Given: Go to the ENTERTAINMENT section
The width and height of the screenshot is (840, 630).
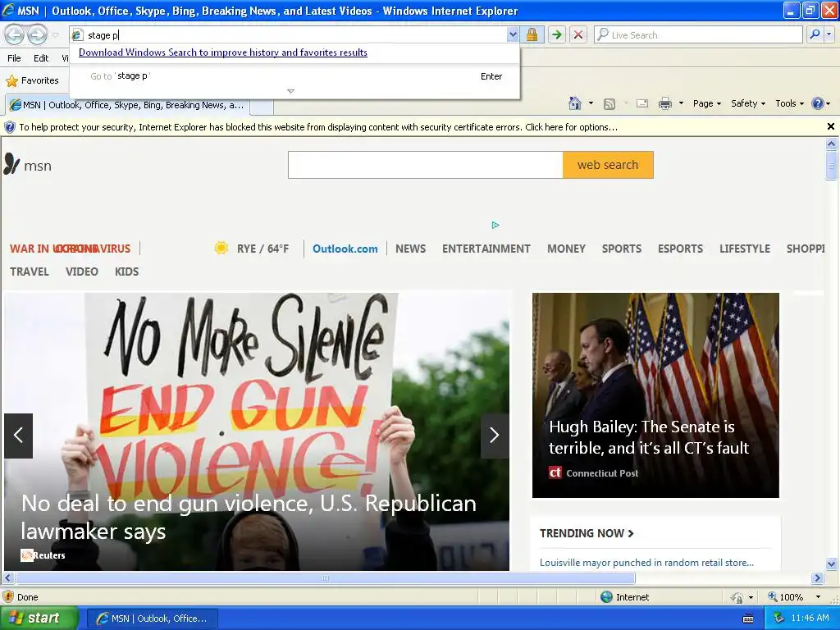Looking at the screenshot, I should pos(486,249).
